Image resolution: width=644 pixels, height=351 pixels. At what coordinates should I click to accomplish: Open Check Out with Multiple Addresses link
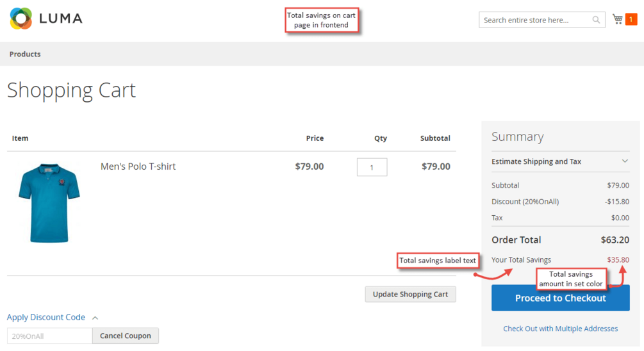point(560,329)
